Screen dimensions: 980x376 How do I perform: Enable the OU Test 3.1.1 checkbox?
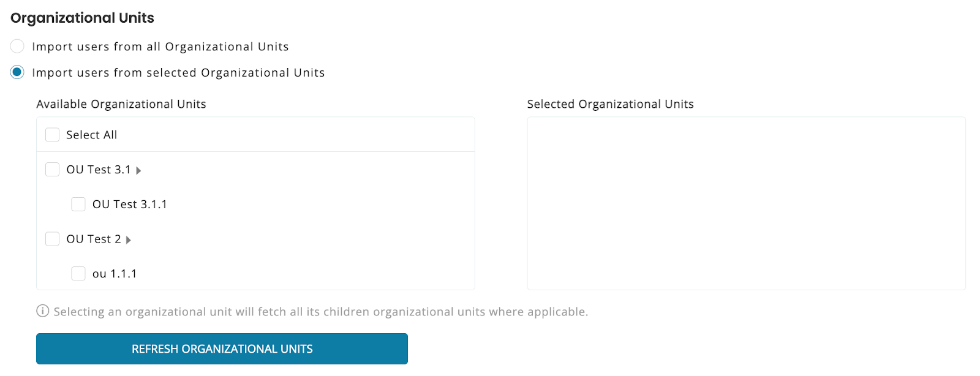pos(78,204)
